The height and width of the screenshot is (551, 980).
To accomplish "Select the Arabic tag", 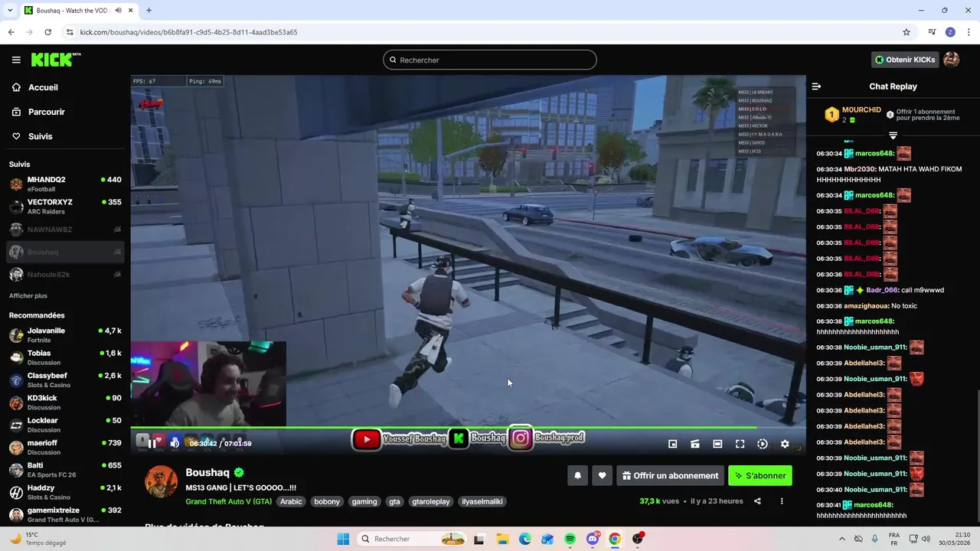I will click(x=291, y=501).
